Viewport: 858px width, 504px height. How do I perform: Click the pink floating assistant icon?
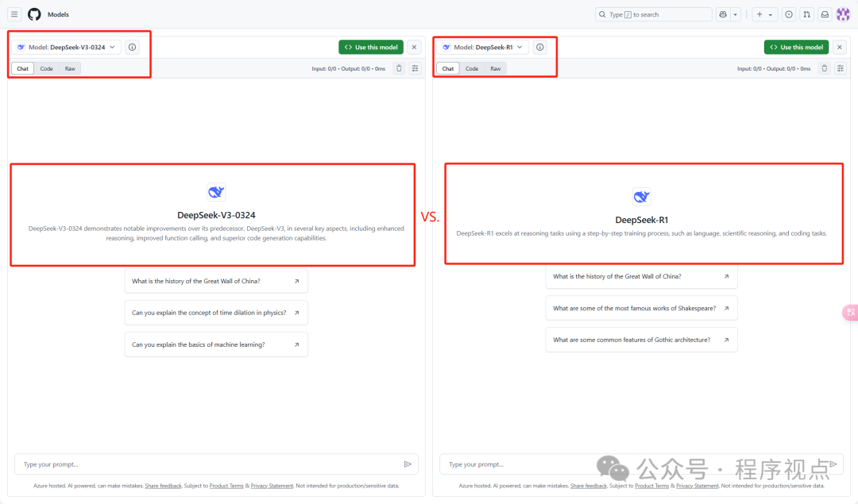coord(850,313)
